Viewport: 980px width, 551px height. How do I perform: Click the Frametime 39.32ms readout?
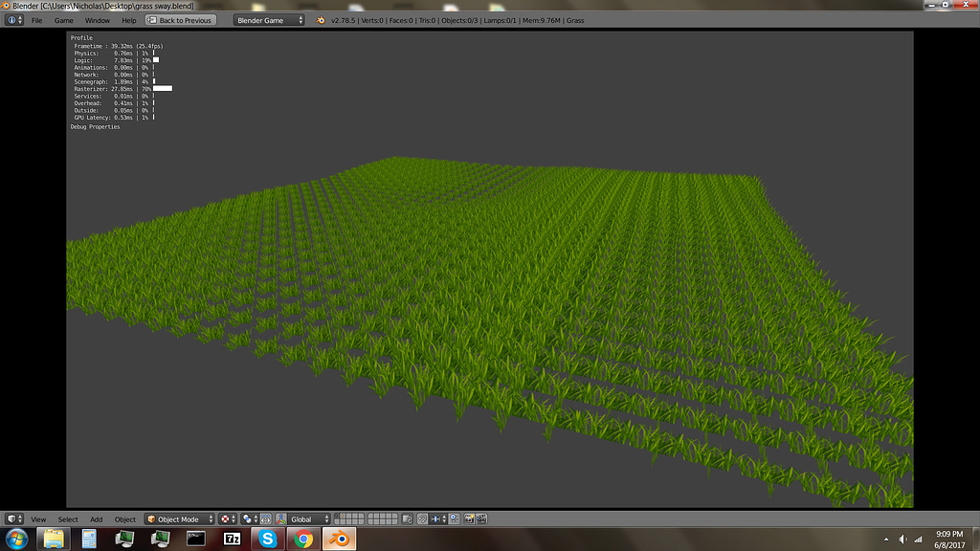coord(118,46)
